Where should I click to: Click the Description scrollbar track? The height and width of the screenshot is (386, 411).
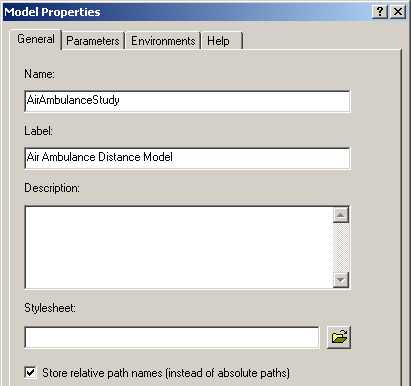click(341, 247)
